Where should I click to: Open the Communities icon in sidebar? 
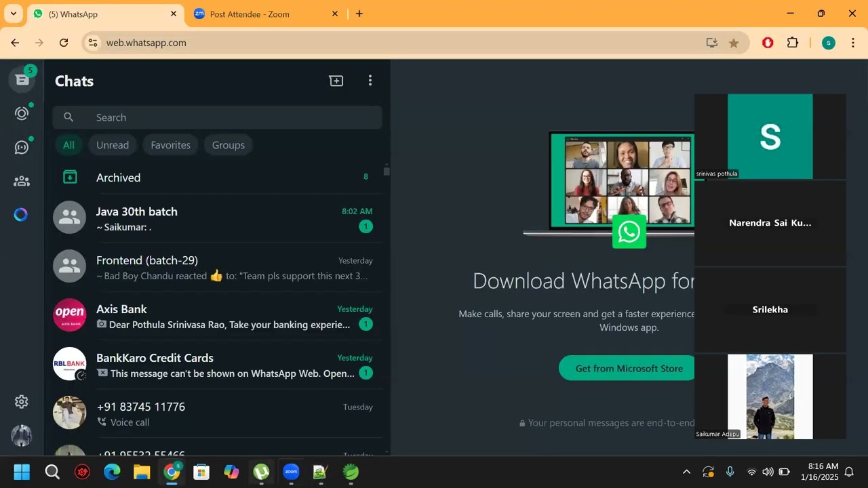22,181
